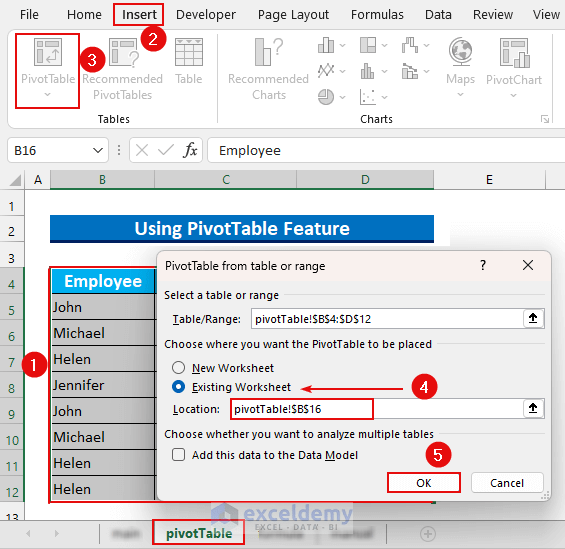Open the Review tab
The image size is (565, 549).
[x=493, y=14]
